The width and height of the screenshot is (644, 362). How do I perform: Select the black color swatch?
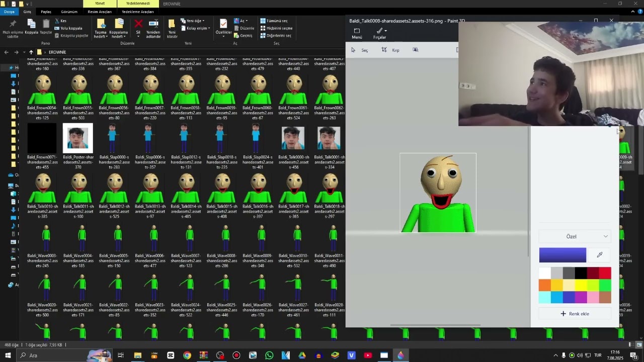pos(581,273)
